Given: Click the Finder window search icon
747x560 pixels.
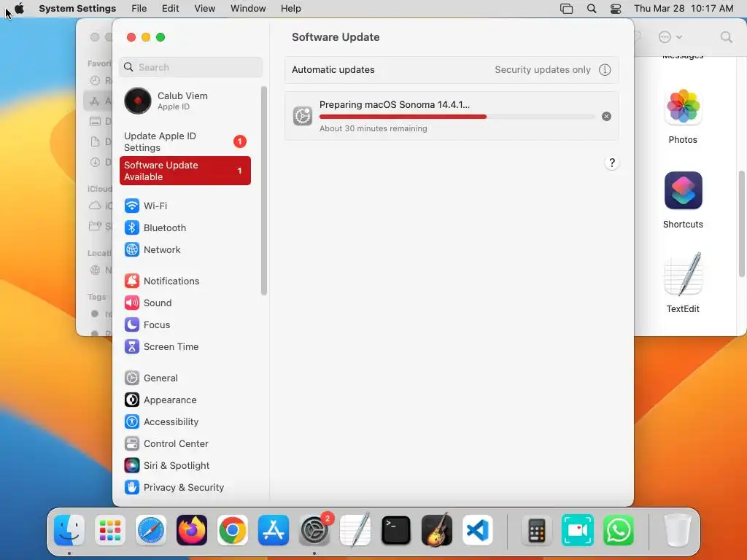Looking at the screenshot, I should (726, 37).
